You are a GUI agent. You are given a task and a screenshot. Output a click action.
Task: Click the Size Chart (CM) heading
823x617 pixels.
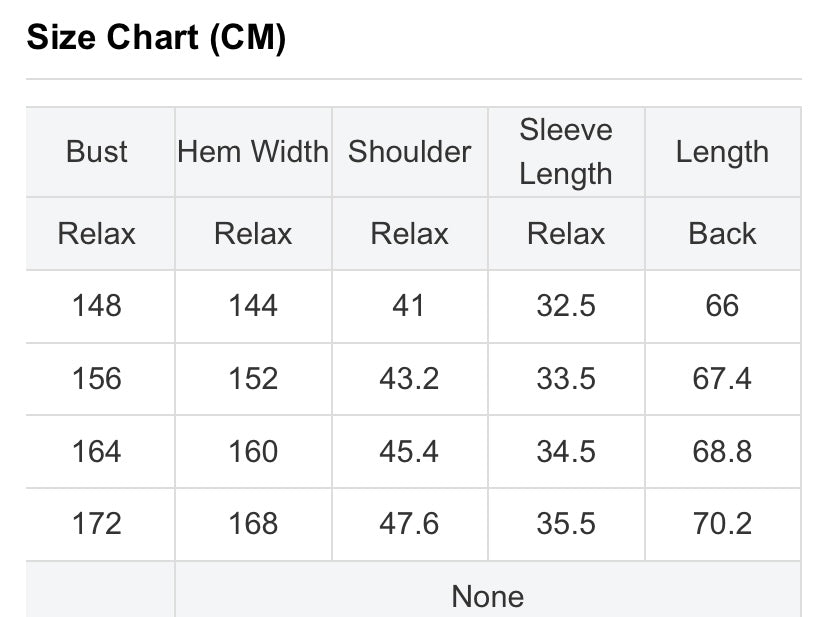[156, 38]
